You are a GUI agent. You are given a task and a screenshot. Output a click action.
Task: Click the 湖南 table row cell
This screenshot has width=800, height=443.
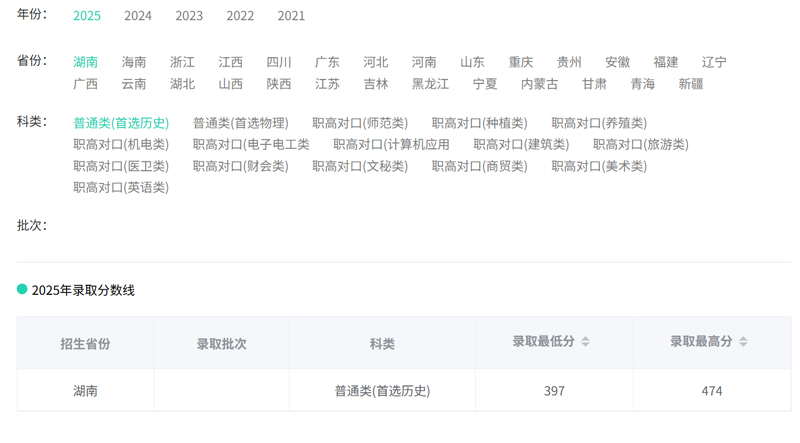click(x=85, y=391)
